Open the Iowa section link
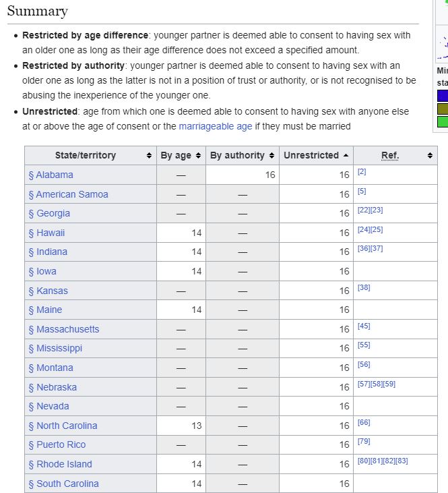This screenshot has height=493, width=448. 42,271
